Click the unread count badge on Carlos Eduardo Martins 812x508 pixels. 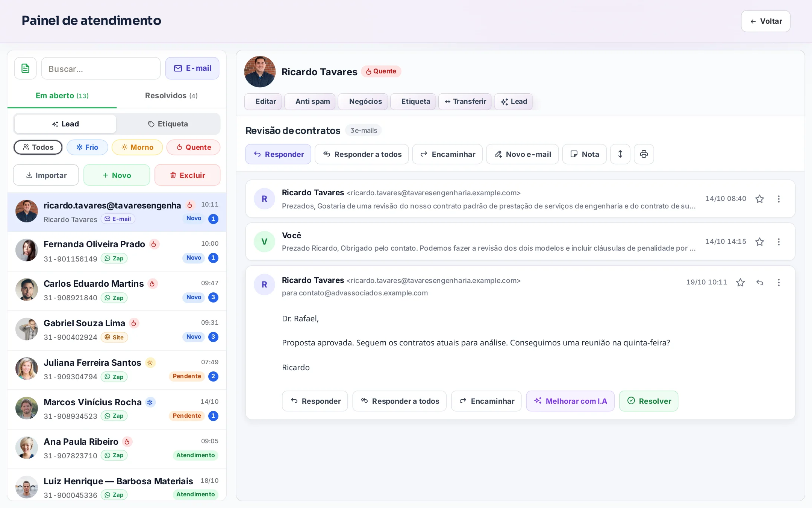pos(213,297)
